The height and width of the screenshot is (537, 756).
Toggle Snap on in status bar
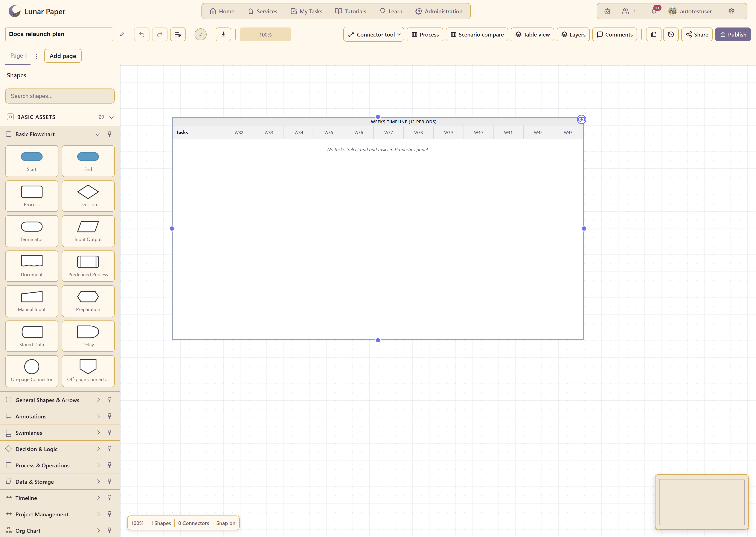pos(226,523)
